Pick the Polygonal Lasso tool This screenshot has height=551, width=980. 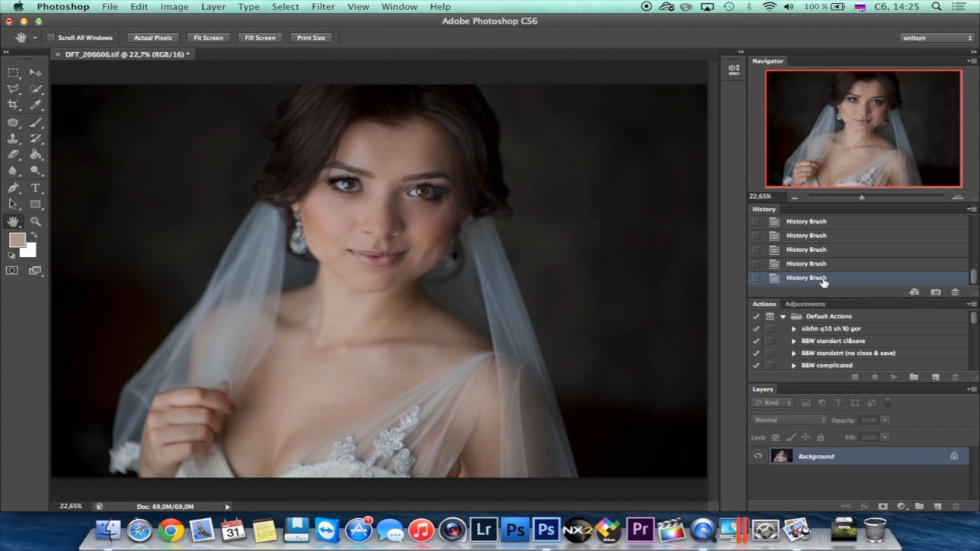coord(13,89)
